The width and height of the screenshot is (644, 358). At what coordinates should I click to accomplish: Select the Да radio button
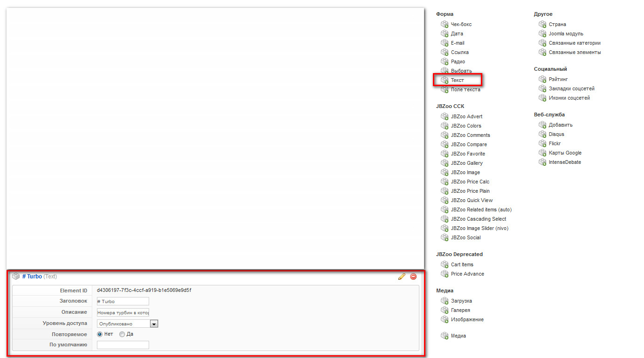122,334
